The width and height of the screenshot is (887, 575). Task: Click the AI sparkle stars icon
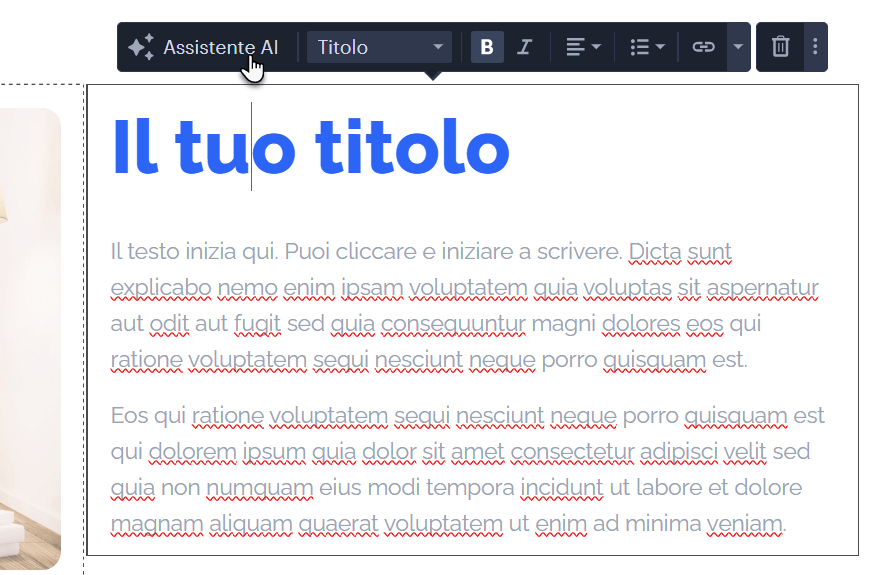pyautogui.click(x=141, y=47)
